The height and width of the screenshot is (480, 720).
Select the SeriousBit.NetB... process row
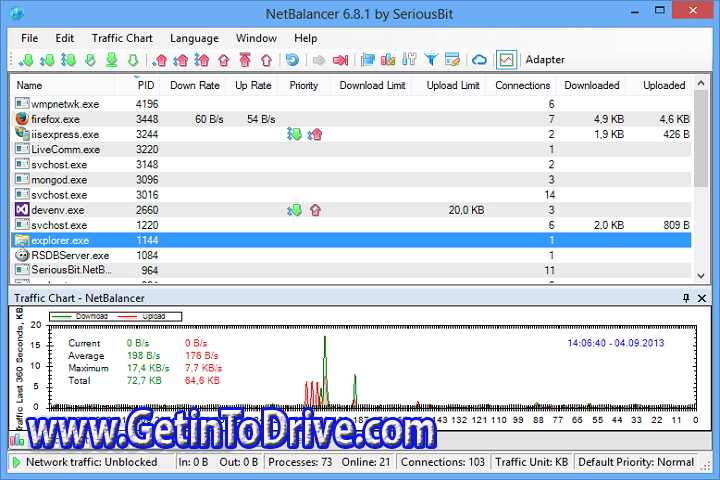coord(351,270)
